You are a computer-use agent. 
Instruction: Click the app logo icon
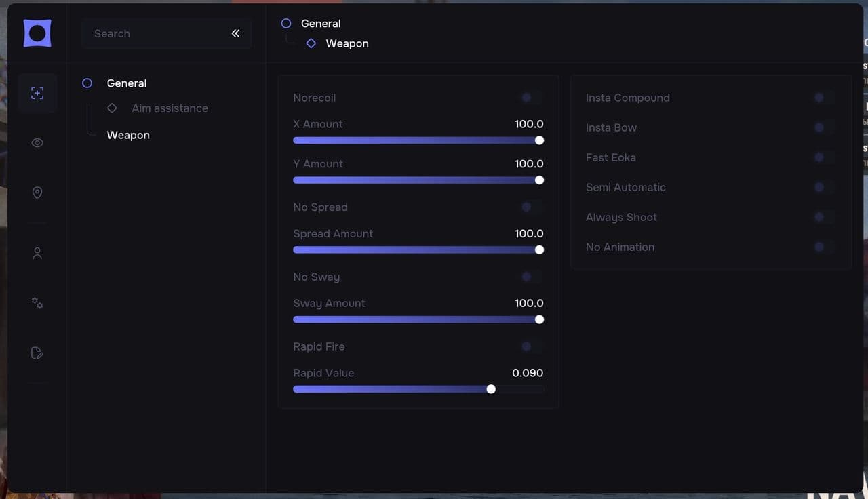[x=37, y=33]
